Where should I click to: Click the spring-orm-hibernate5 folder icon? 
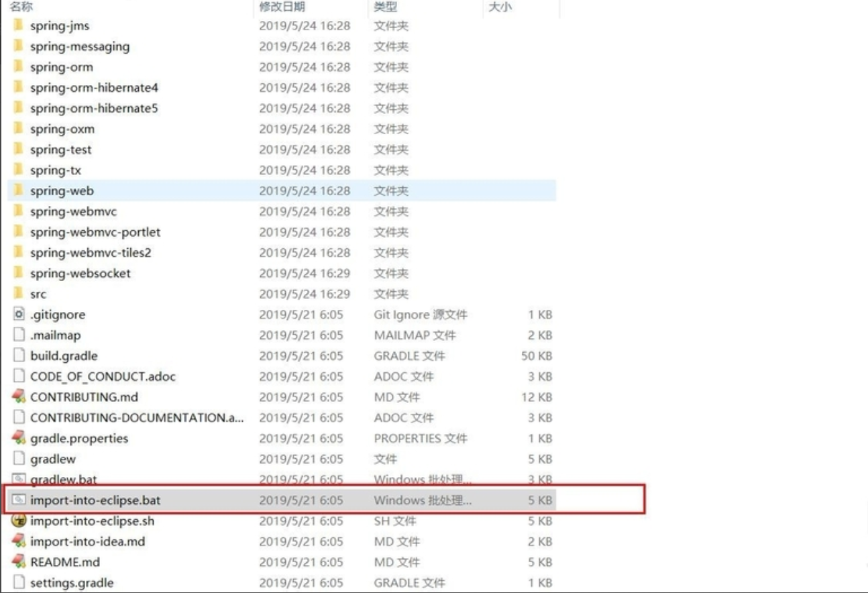[18, 108]
